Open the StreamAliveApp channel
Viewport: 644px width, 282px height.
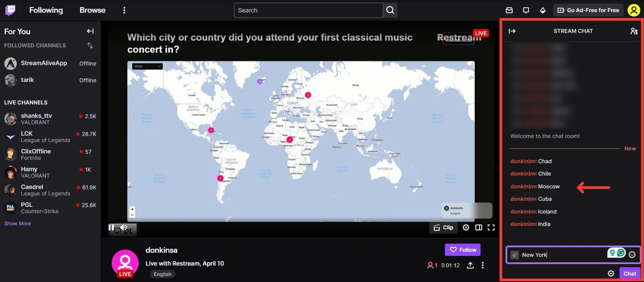tap(50, 63)
